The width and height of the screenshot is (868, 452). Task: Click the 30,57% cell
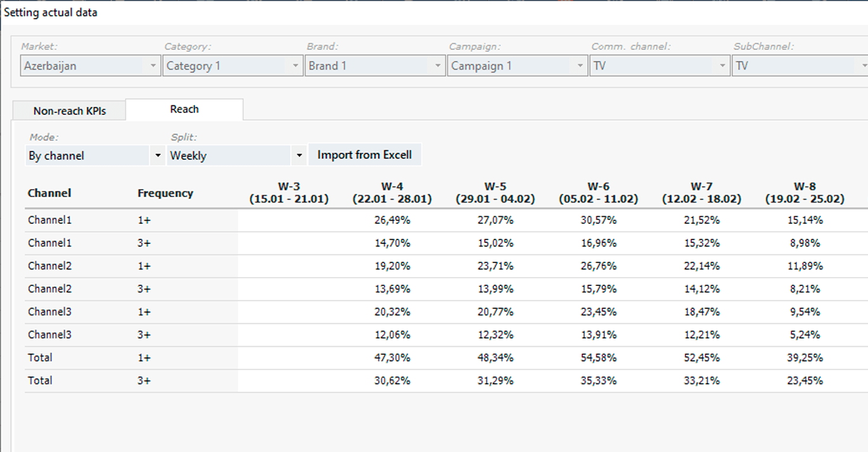point(599,221)
